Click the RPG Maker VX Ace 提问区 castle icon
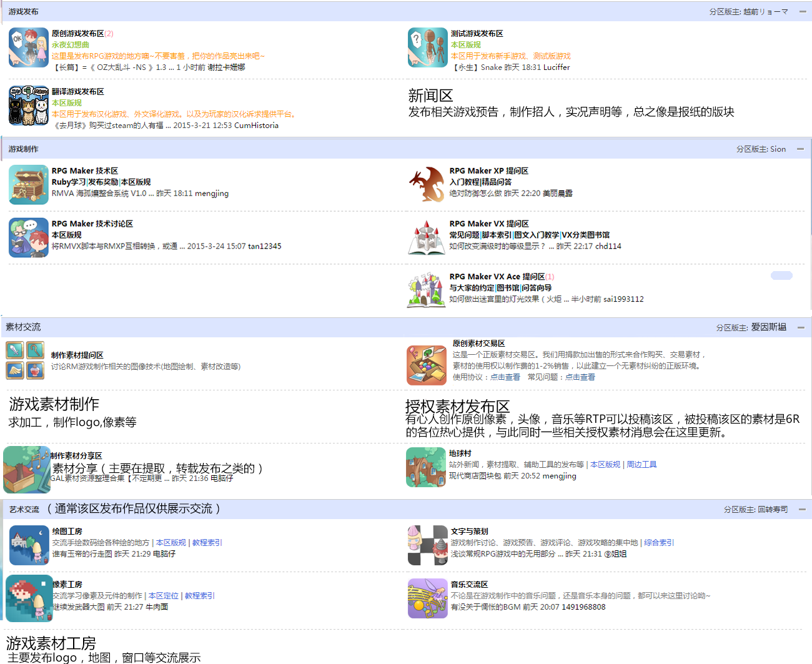The height and width of the screenshot is (664, 812). point(427,290)
